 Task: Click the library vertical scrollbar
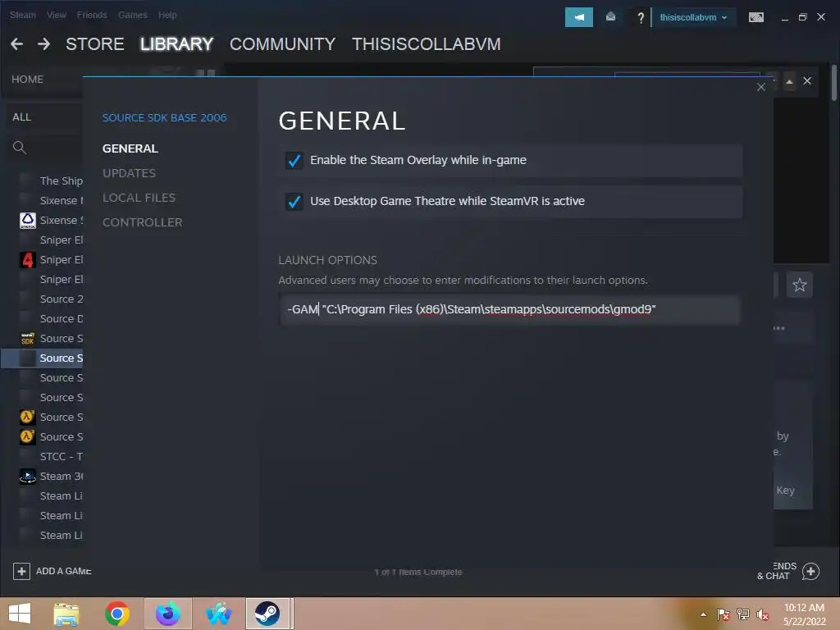[834, 82]
